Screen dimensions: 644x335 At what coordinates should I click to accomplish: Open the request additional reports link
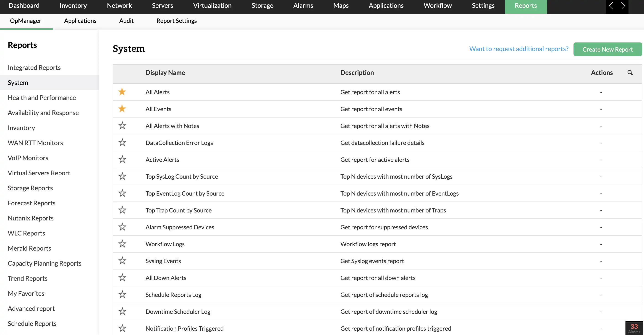[x=518, y=49]
